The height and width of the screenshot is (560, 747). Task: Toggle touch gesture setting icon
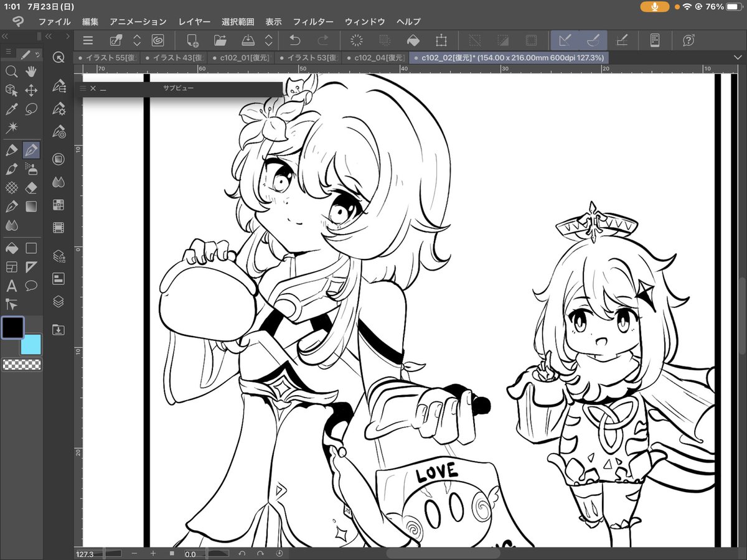tap(116, 40)
